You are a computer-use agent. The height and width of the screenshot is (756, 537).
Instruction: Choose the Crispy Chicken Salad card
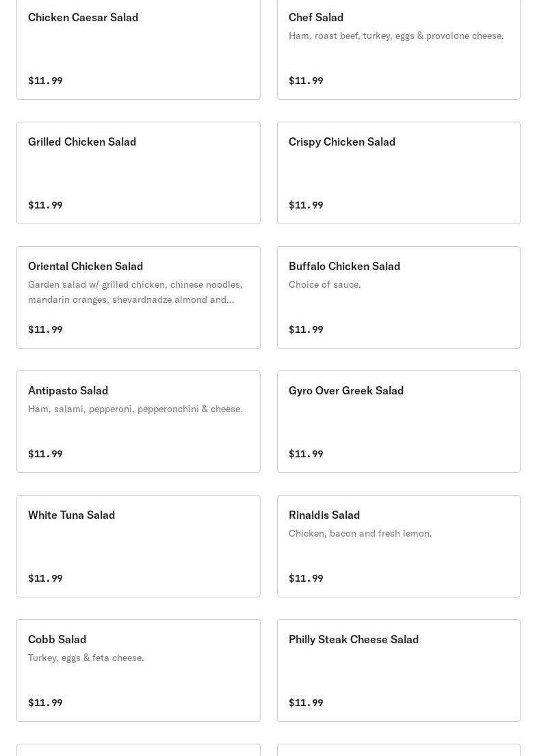342,142
